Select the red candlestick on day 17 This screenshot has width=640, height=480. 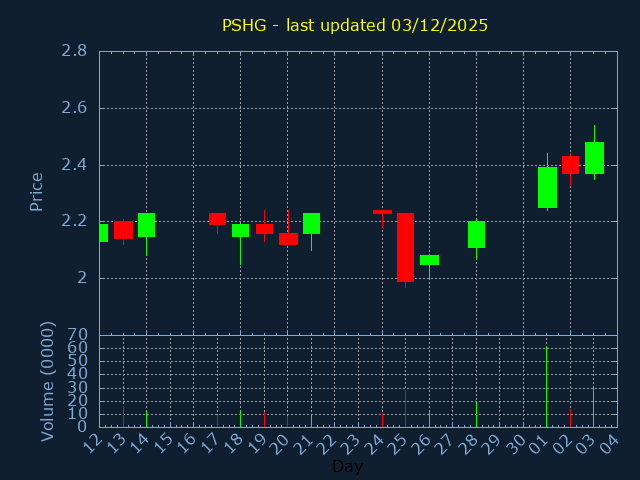[x=217, y=219]
